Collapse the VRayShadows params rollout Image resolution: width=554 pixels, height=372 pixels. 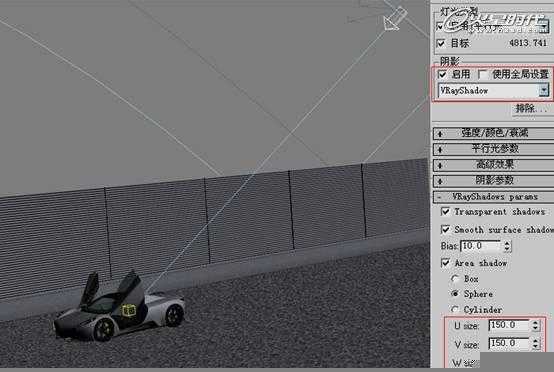(493, 197)
